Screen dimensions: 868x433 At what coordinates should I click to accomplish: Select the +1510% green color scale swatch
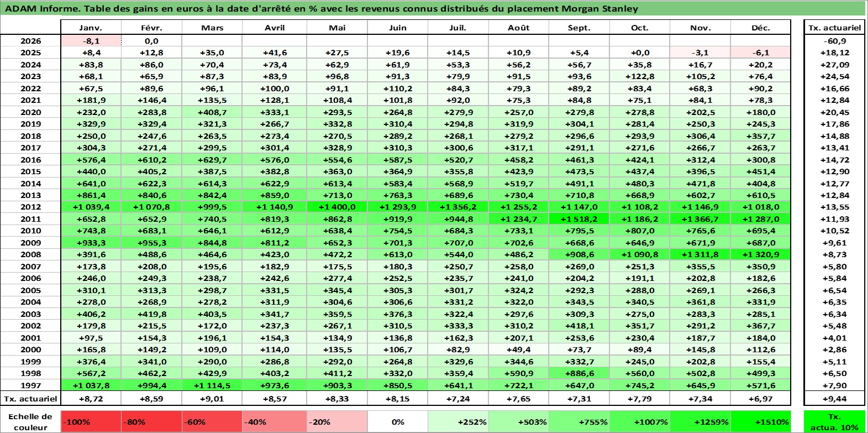click(x=761, y=421)
